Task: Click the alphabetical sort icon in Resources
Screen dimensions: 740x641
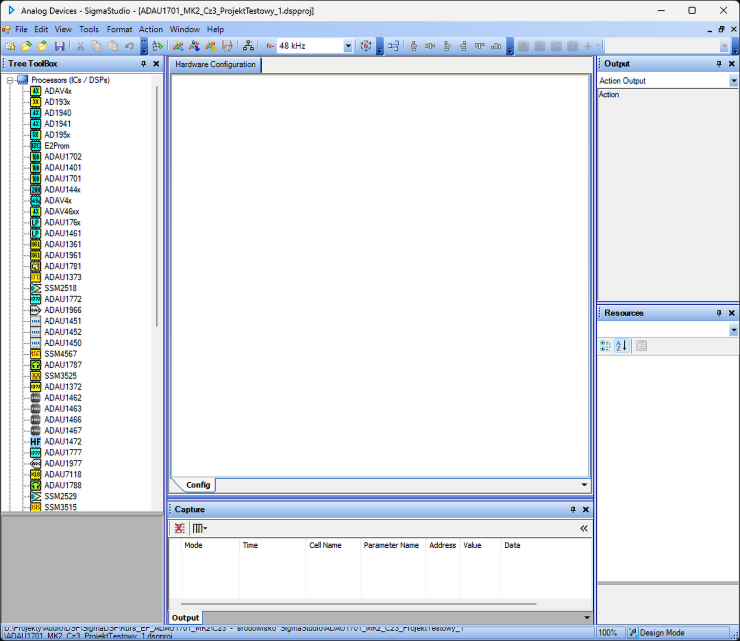Action: 621,346
